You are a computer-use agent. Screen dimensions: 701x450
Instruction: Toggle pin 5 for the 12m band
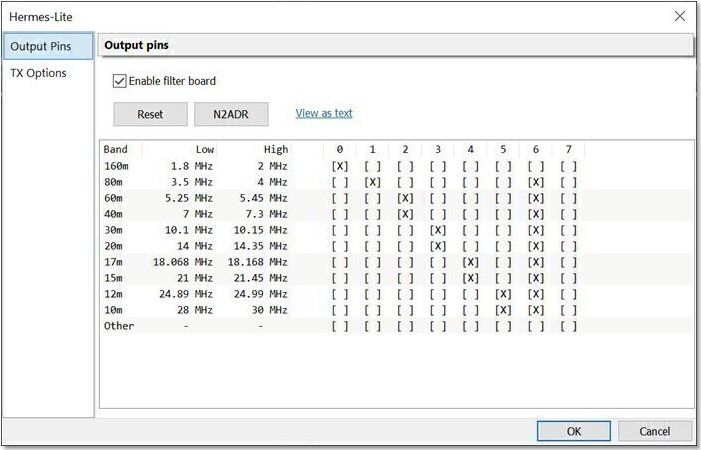click(x=503, y=294)
